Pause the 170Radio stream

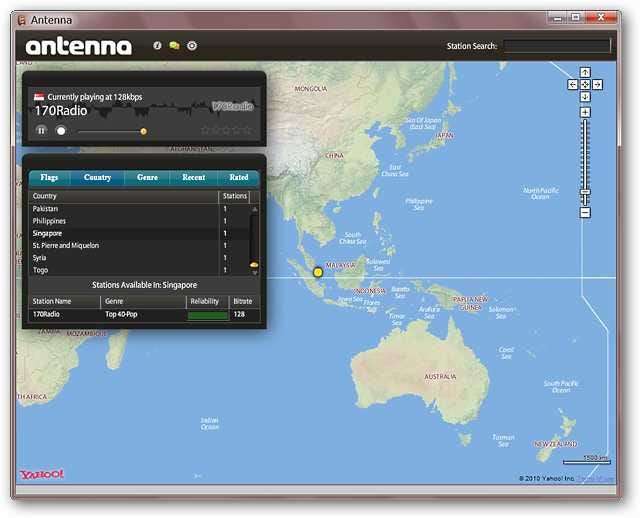pyautogui.click(x=42, y=130)
